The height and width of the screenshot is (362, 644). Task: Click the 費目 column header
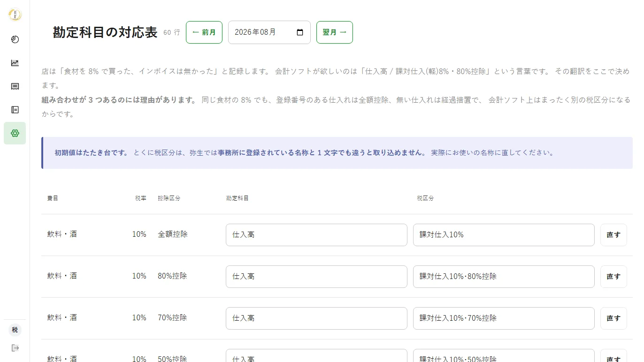pyautogui.click(x=53, y=198)
